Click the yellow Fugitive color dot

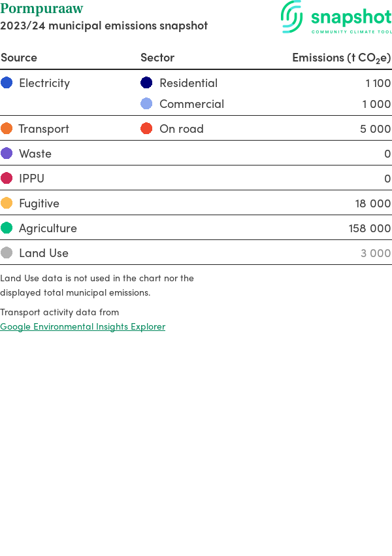pos(7,203)
